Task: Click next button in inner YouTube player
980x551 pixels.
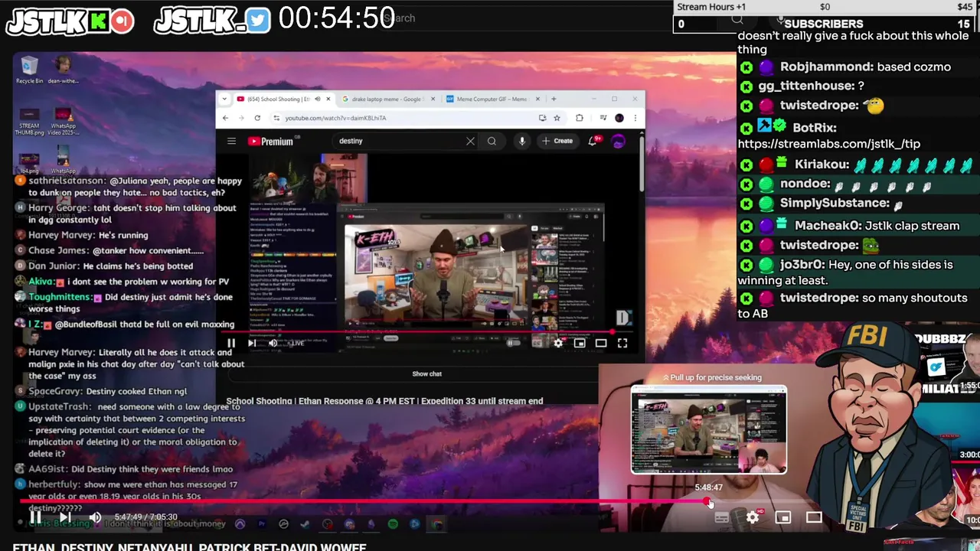Action: pyautogui.click(x=252, y=343)
